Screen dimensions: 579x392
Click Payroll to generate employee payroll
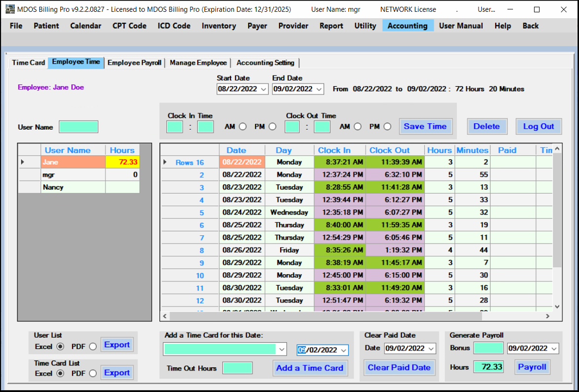[532, 367]
